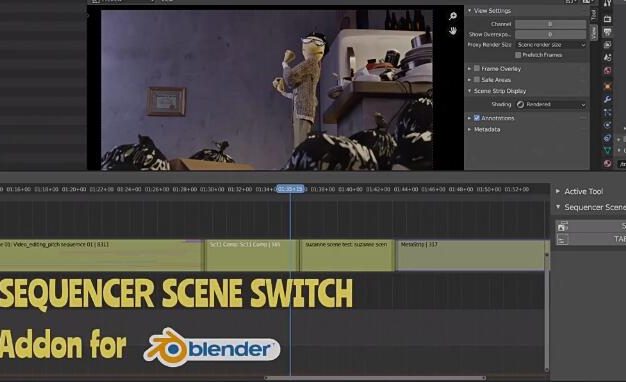
Task: Switch to the vertical View sidebar tab
Action: pos(594,33)
